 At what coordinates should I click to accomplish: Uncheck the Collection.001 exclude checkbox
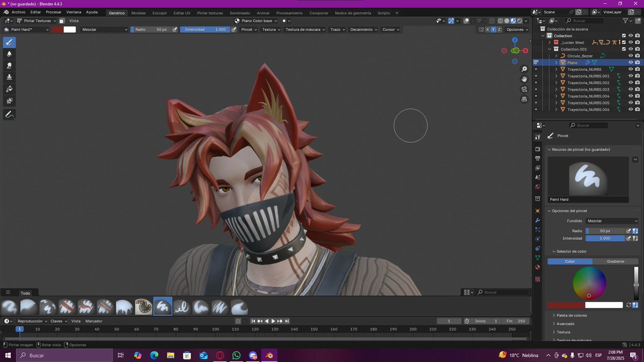tap(624, 49)
